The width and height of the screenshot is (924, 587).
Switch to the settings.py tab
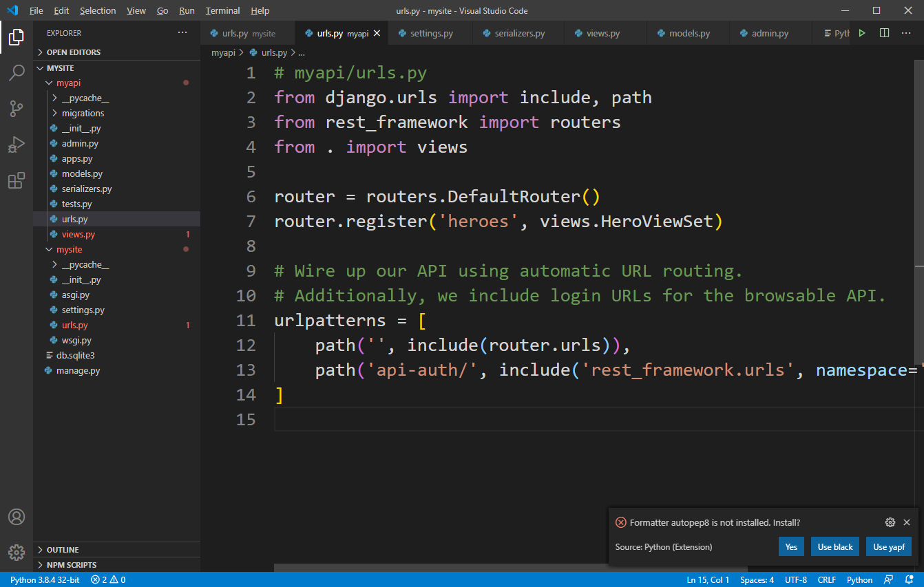[x=431, y=33]
